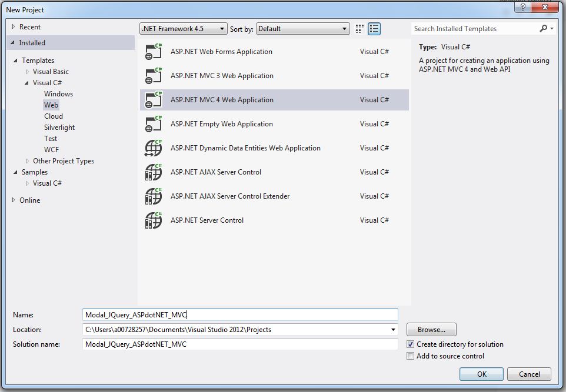Select the Silverlight template category

tap(59, 128)
